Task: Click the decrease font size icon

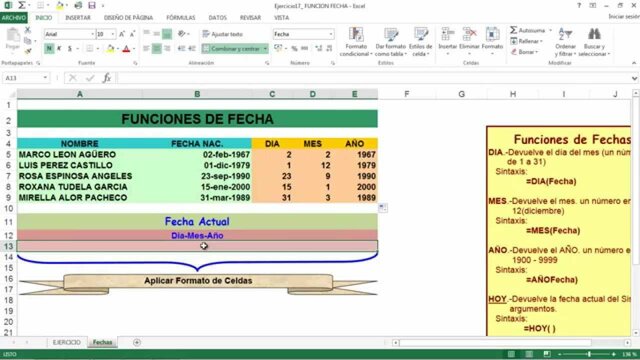Action: 132,34
